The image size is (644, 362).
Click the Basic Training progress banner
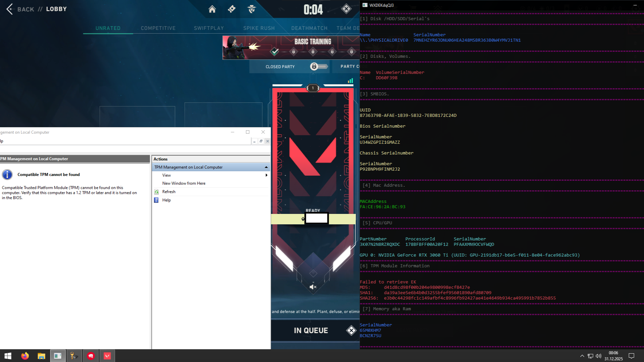(291, 47)
